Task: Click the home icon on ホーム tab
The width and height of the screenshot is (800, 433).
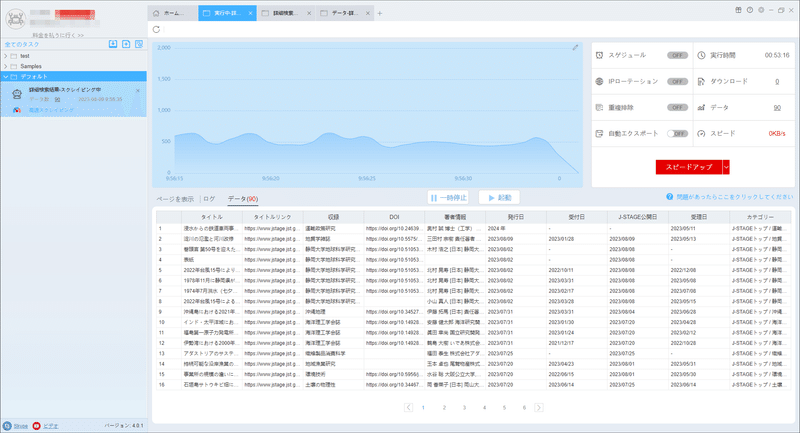Action: pos(156,13)
